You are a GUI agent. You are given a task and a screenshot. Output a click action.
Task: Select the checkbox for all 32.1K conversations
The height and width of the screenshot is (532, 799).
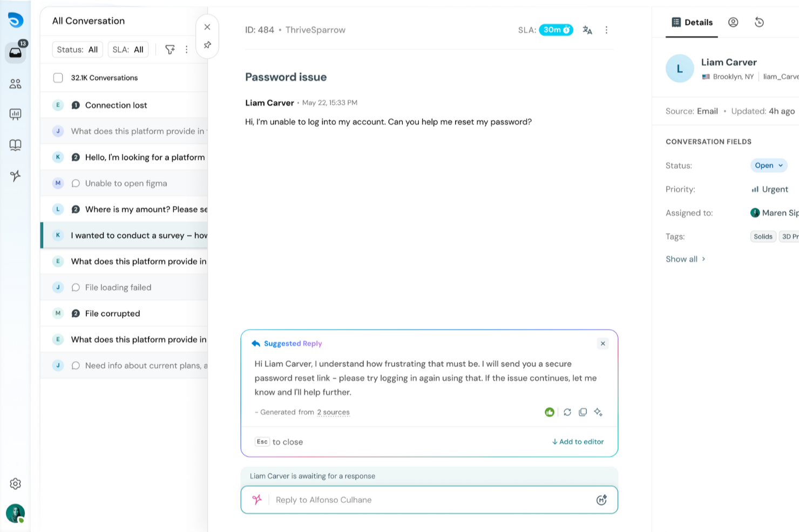(x=58, y=77)
